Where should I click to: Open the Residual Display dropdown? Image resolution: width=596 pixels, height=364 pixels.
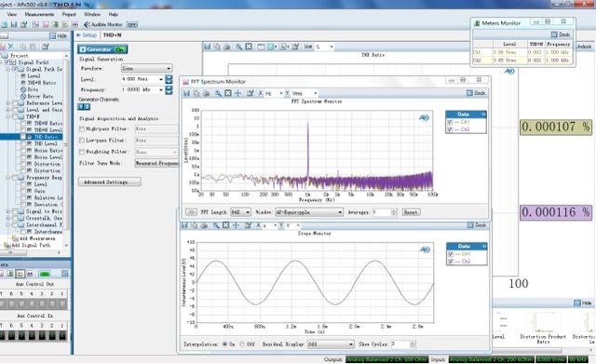[x=331, y=344]
